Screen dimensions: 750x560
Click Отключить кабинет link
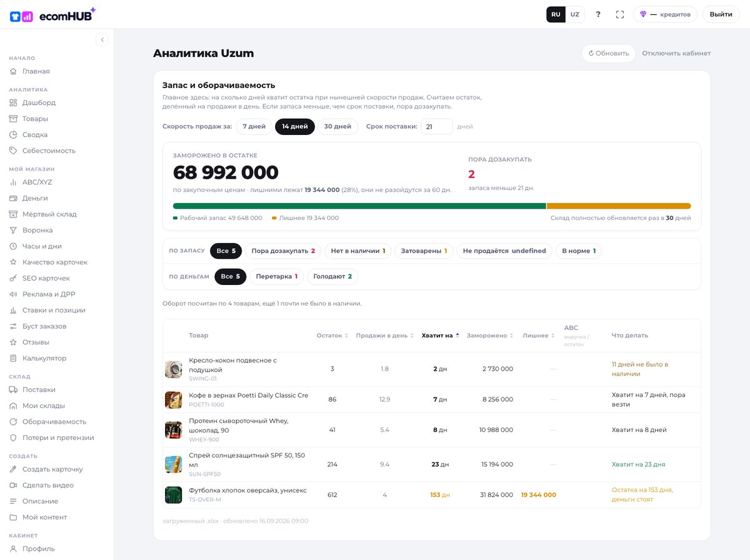(x=676, y=53)
